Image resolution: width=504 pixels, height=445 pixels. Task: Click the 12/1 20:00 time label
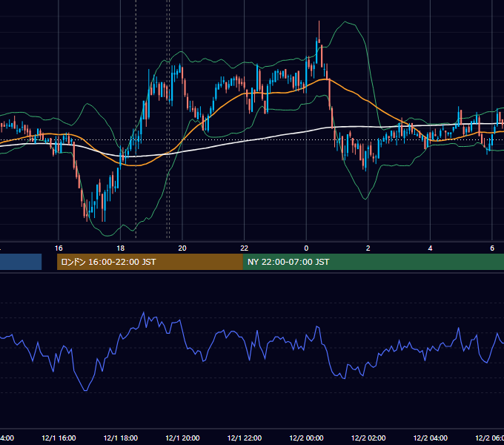(182, 438)
